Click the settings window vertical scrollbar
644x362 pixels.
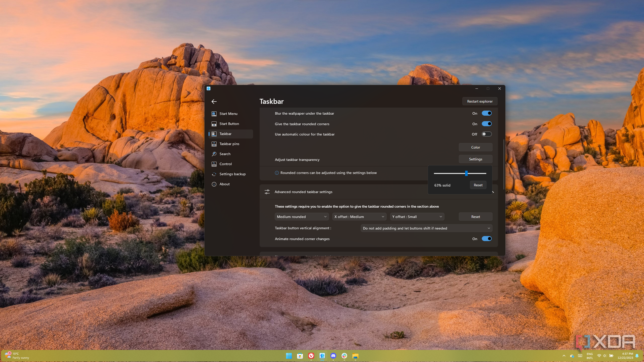(504, 164)
